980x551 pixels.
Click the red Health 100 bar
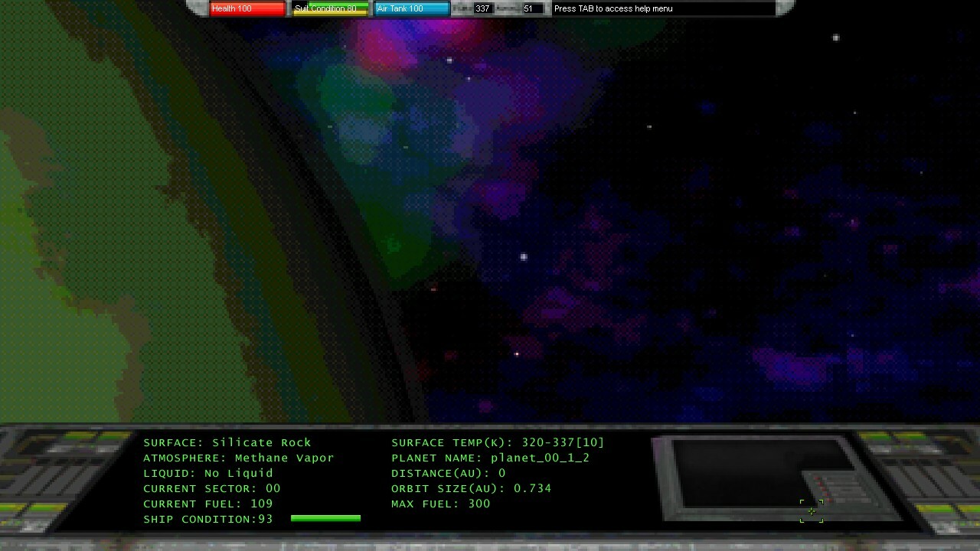click(247, 8)
